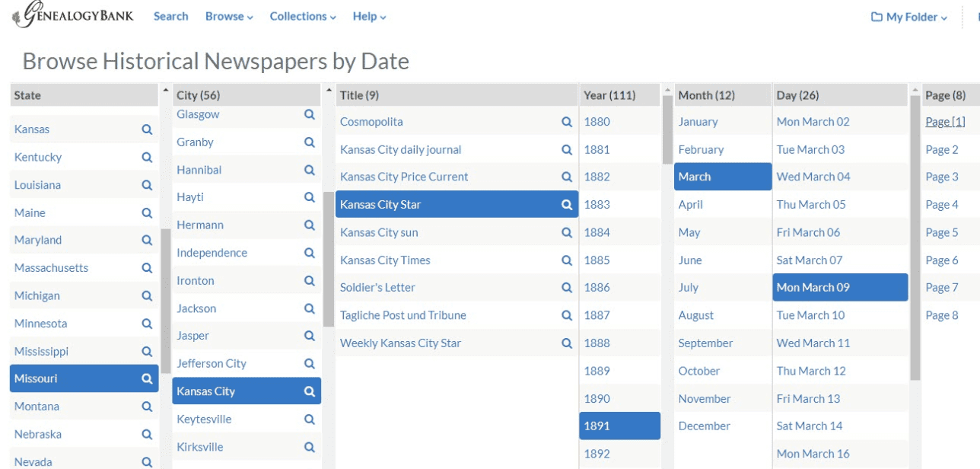Select Page [1] link

pos(945,122)
